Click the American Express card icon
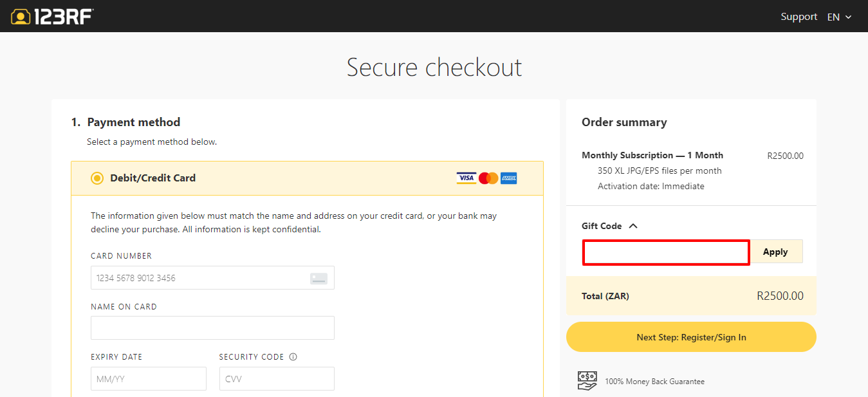This screenshot has height=397, width=868. pos(509,178)
